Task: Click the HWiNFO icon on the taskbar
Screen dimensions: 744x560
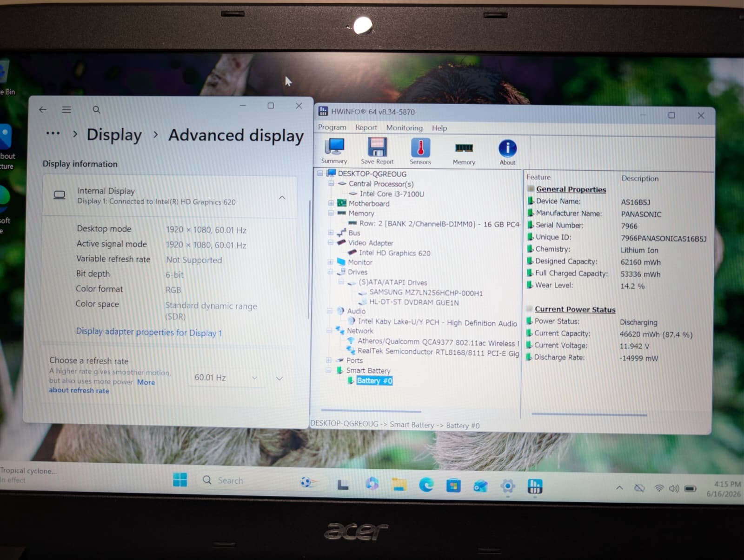Action: [x=535, y=487]
